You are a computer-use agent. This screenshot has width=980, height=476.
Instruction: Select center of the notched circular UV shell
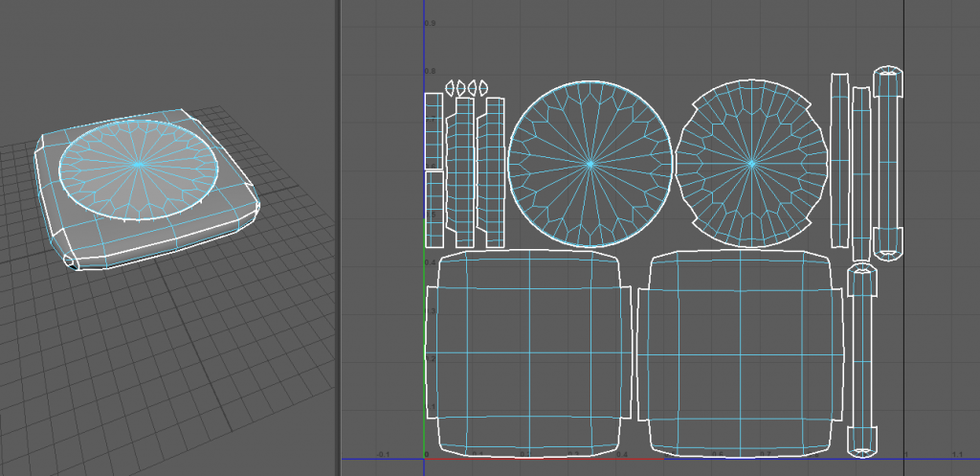(x=751, y=163)
